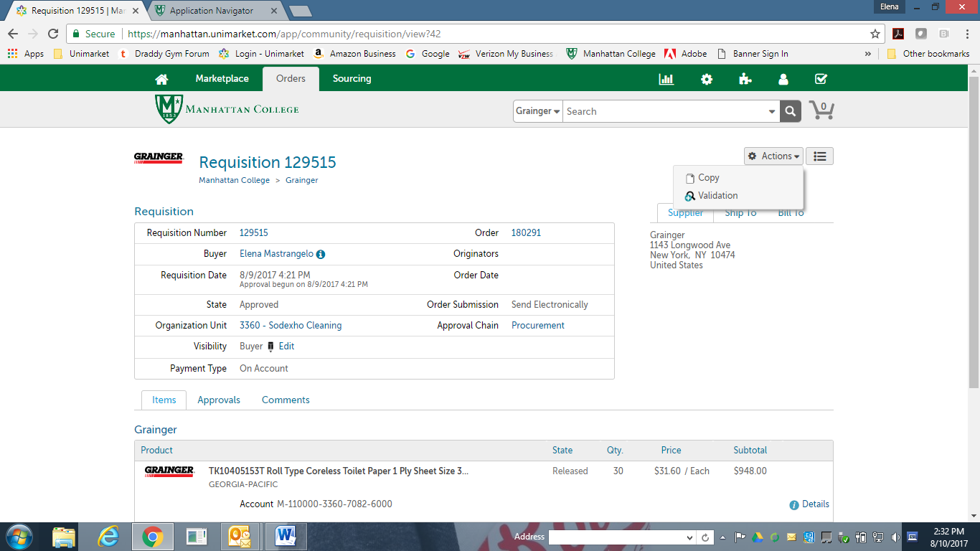The height and width of the screenshot is (551, 980).
Task: Expand bookmarks overflow chevron
Action: coord(868,54)
